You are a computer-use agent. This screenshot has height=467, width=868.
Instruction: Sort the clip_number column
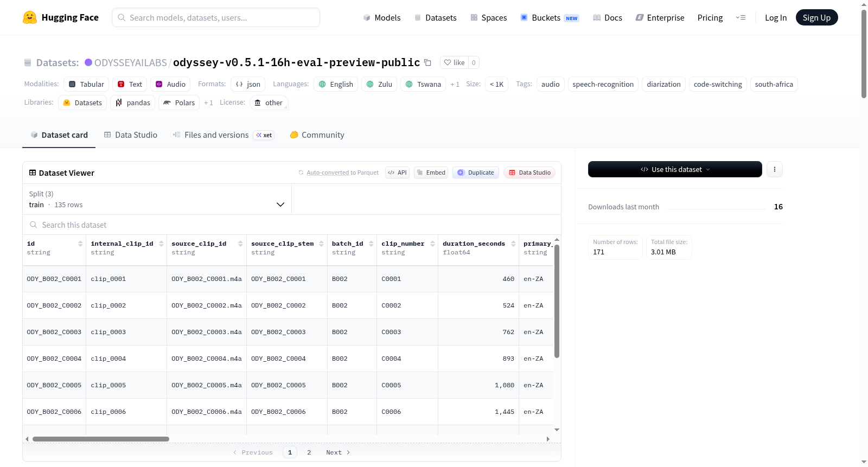(x=432, y=244)
